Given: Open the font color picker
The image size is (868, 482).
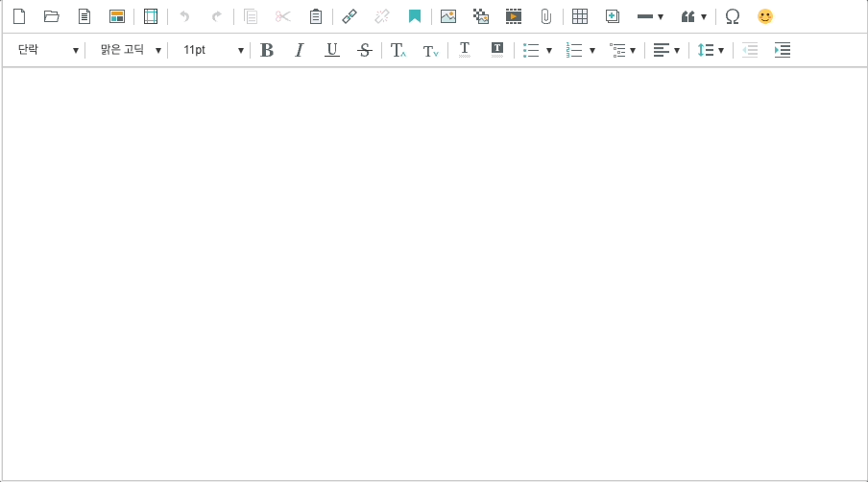Looking at the screenshot, I should 465,50.
